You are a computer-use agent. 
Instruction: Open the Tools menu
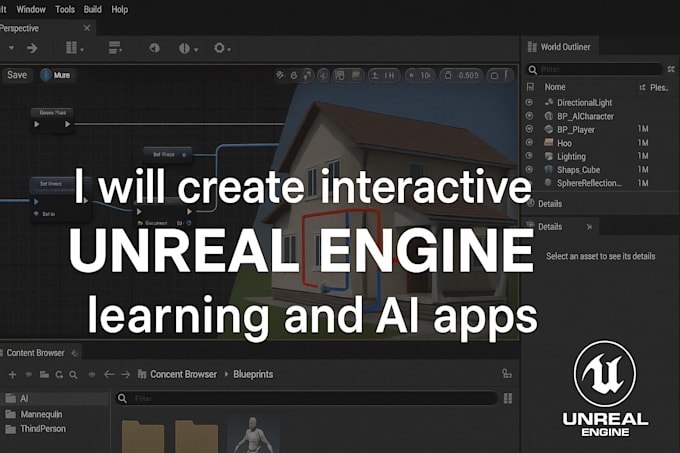65,9
